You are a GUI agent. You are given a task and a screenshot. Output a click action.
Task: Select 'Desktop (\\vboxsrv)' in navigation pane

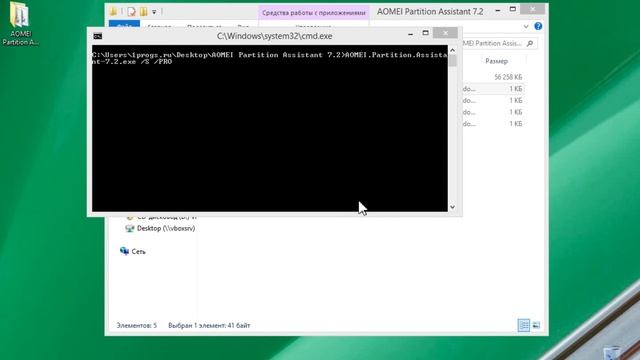(x=166, y=229)
